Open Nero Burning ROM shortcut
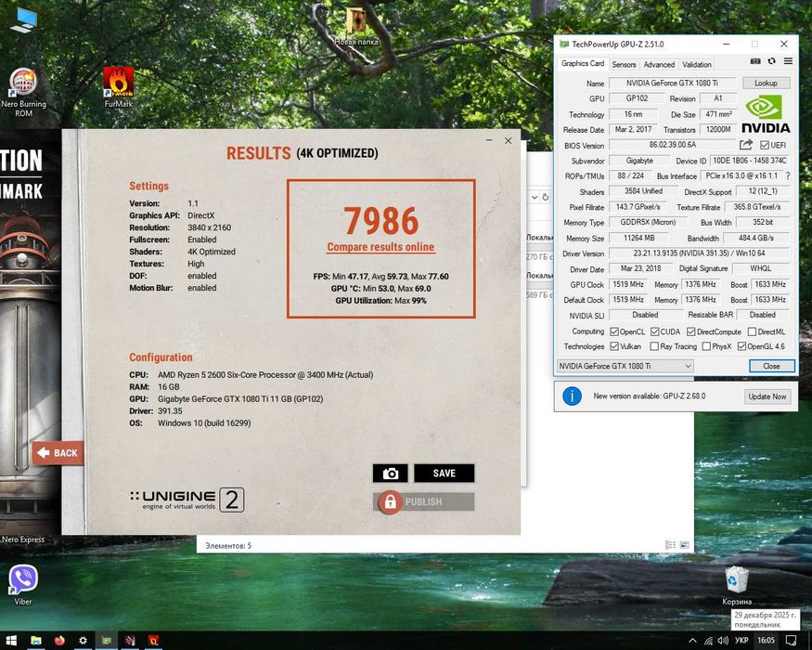Screen dimensions: 812x650 (x=23, y=92)
